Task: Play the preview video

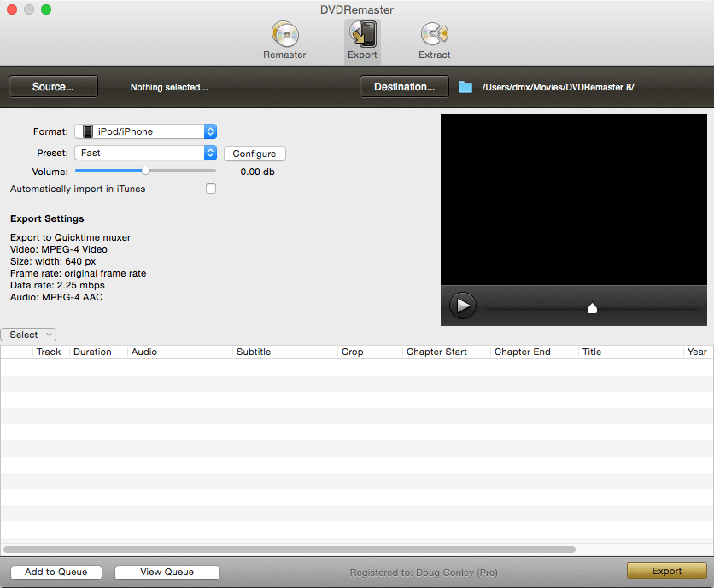Action: (x=463, y=306)
